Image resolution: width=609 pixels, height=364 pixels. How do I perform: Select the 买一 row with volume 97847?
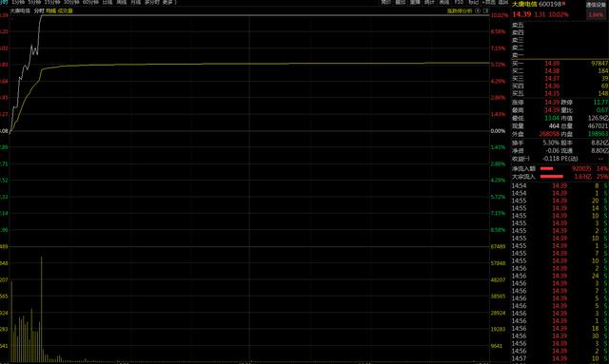pos(560,64)
